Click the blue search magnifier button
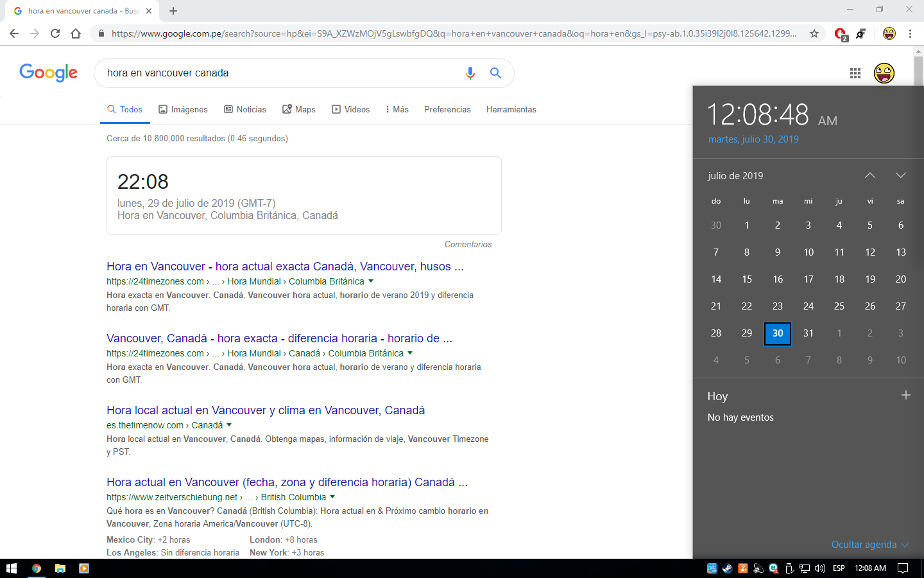 (x=495, y=73)
